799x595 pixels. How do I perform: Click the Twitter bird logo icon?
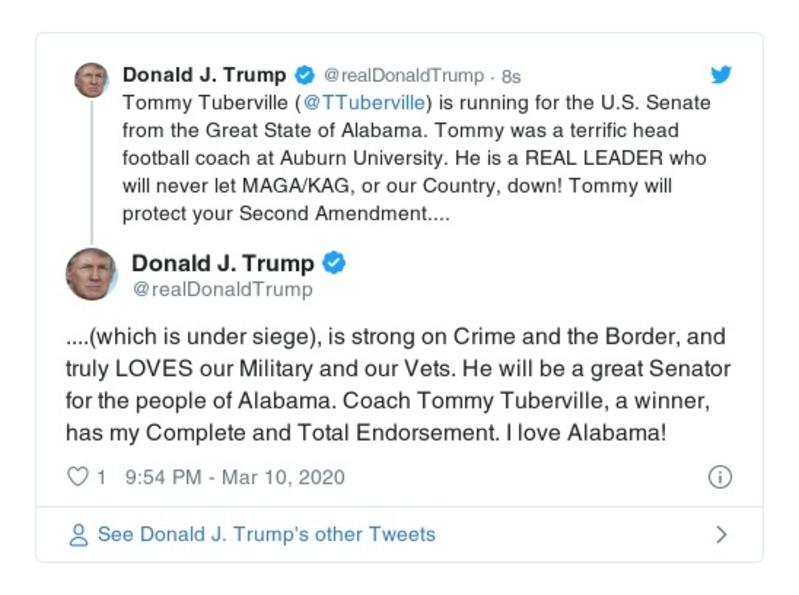click(x=720, y=75)
